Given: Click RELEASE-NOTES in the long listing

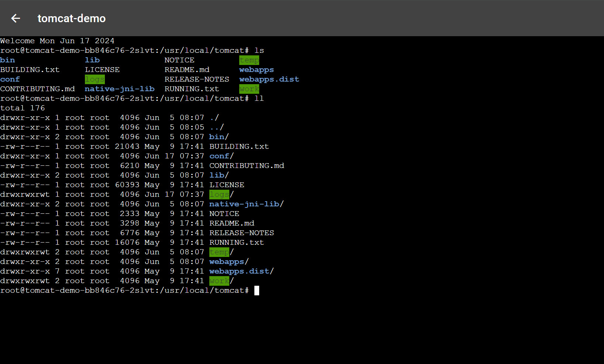Looking at the screenshot, I should tap(242, 233).
